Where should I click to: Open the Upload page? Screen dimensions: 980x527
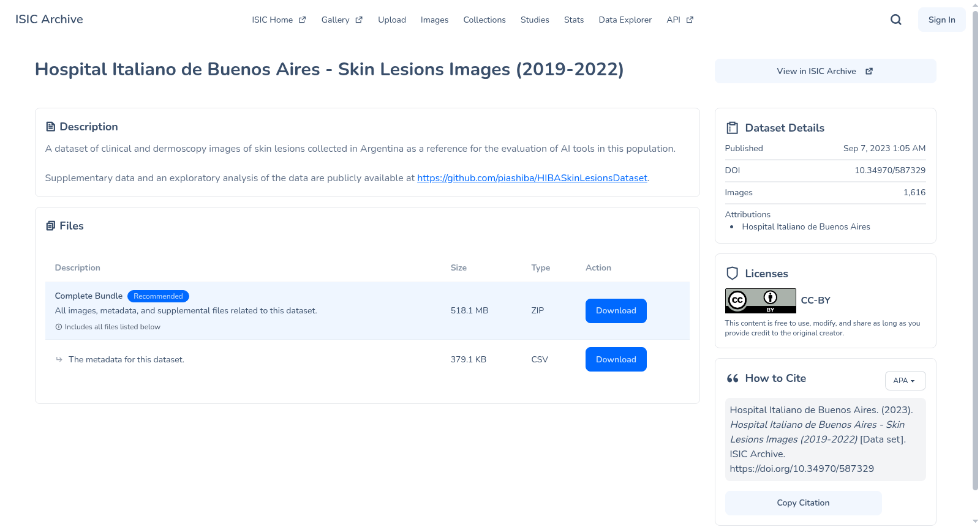click(392, 20)
